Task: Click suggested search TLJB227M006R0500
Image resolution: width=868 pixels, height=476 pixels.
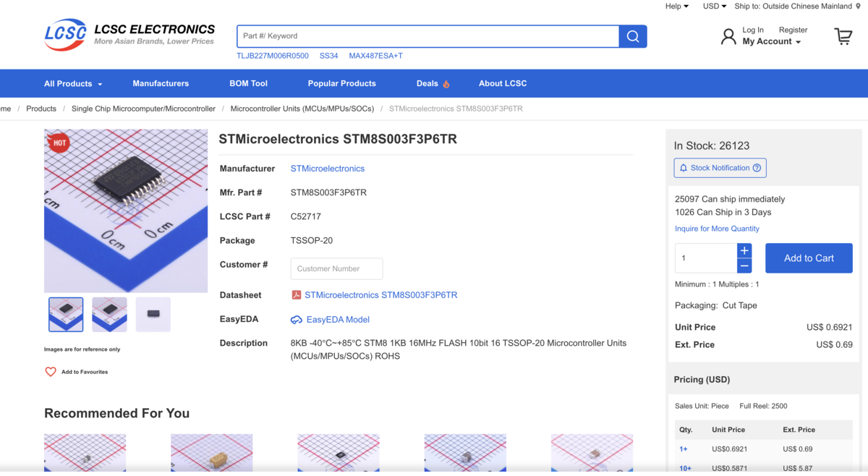Action: (x=273, y=56)
